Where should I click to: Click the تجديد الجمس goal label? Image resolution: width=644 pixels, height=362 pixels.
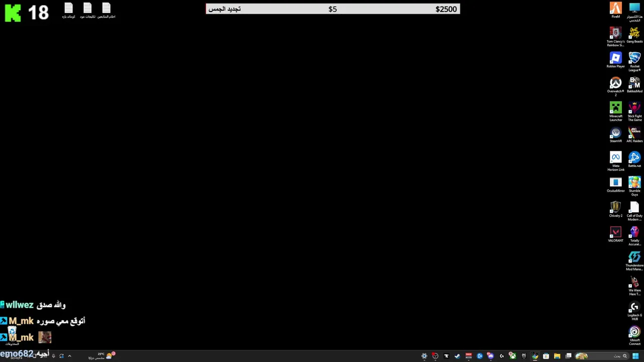224,9
